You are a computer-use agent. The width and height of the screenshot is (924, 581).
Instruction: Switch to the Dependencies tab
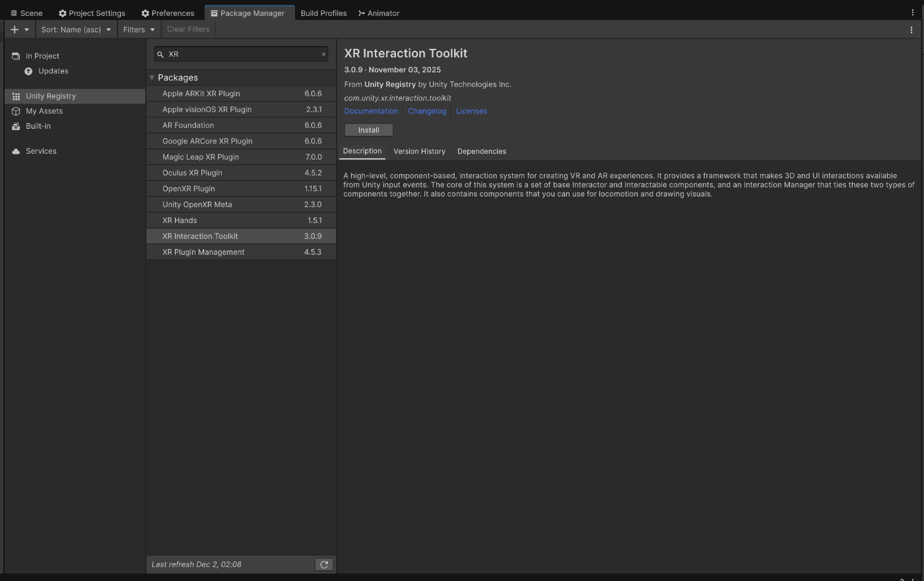pos(482,152)
